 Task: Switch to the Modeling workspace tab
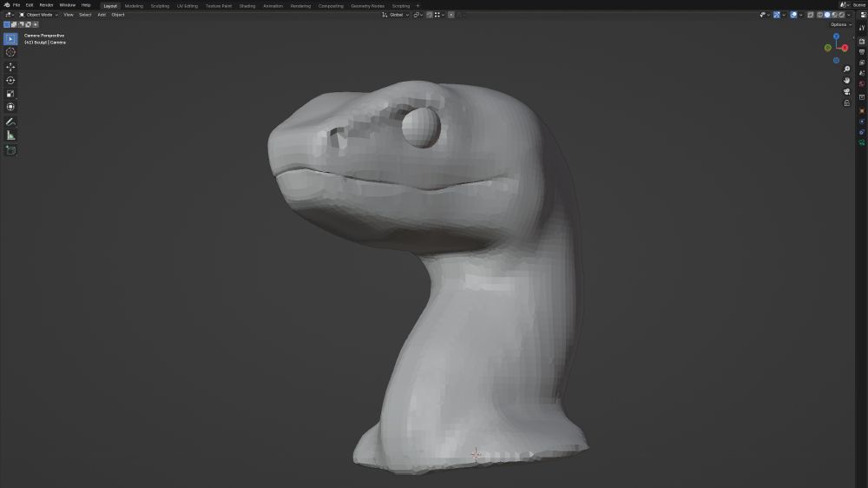(134, 6)
